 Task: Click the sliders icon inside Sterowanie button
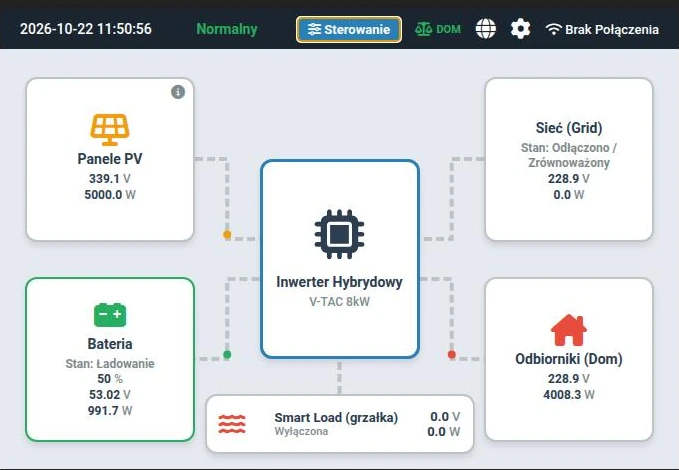click(314, 29)
